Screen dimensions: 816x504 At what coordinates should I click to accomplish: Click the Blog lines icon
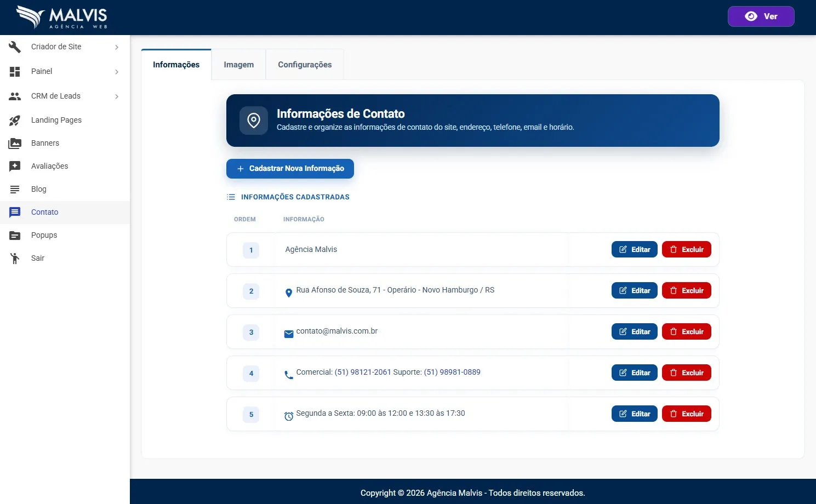click(15, 190)
